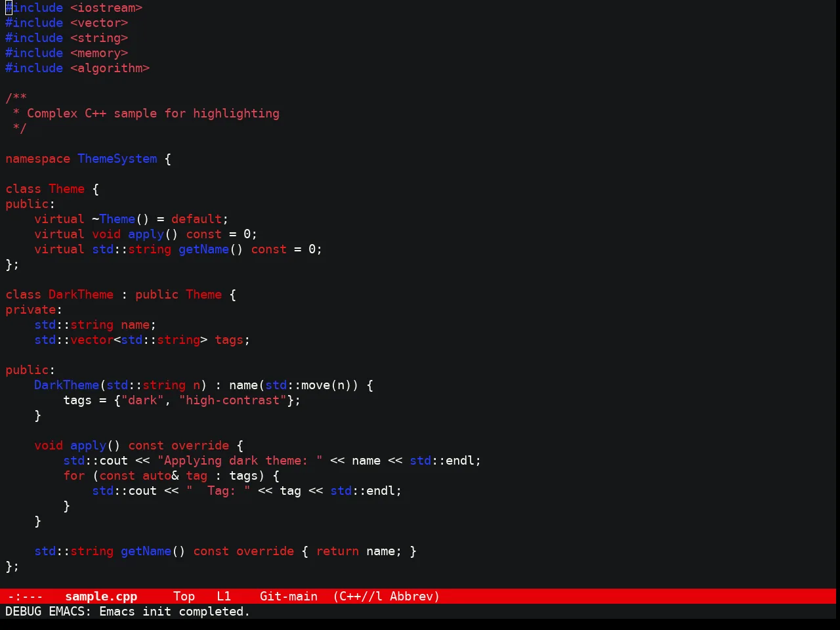This screenshot has height=630, width=840.
Task: Click 'getName' in the virtual declaration
Action: point(203,249)
